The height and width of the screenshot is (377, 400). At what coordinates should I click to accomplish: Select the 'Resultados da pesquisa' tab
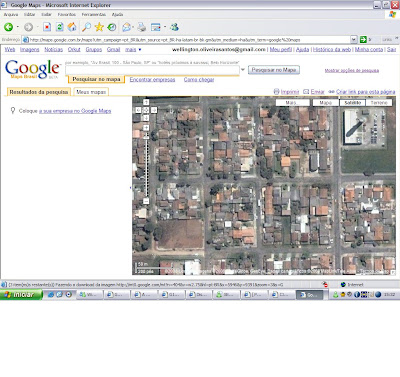pos(39,92)
